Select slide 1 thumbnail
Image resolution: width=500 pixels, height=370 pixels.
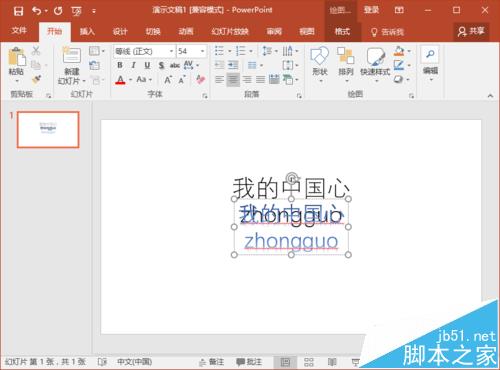click(x=48, y=129)
